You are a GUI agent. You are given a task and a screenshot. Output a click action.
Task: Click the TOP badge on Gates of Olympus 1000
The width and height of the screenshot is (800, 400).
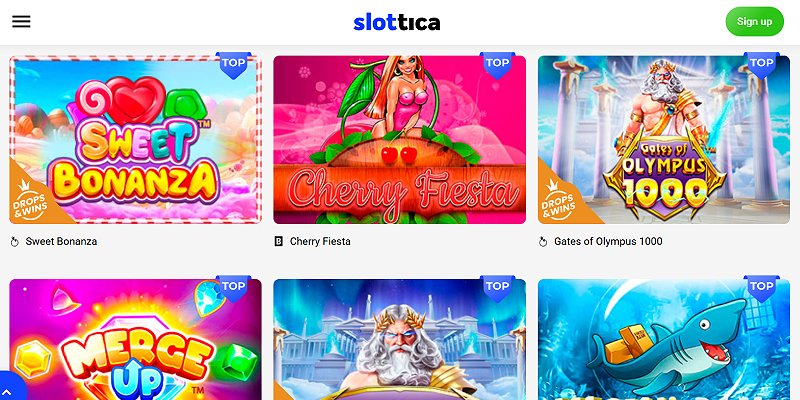[x=761, y=65]
